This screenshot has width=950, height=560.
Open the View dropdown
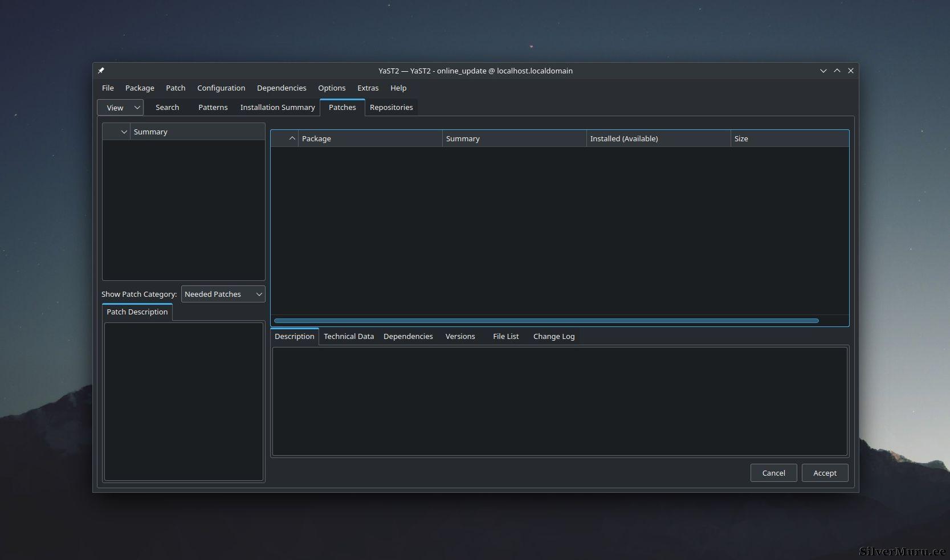(120, 108)
